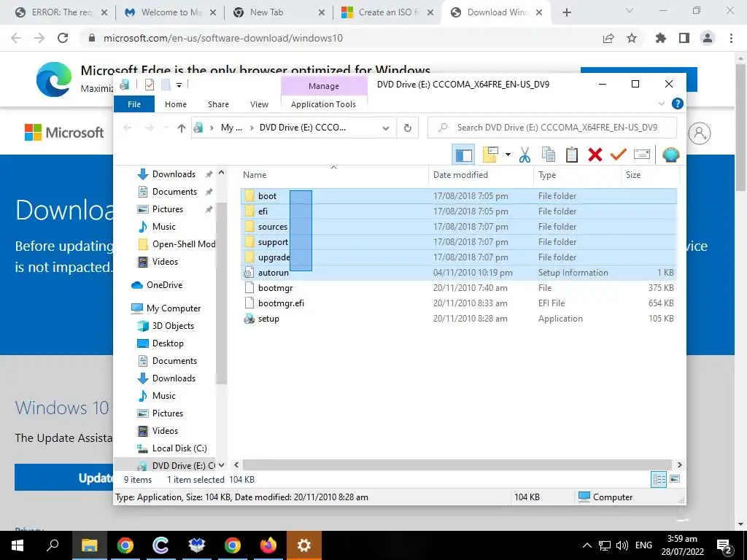Select the bootmgr.efi file

pos(281,303)
